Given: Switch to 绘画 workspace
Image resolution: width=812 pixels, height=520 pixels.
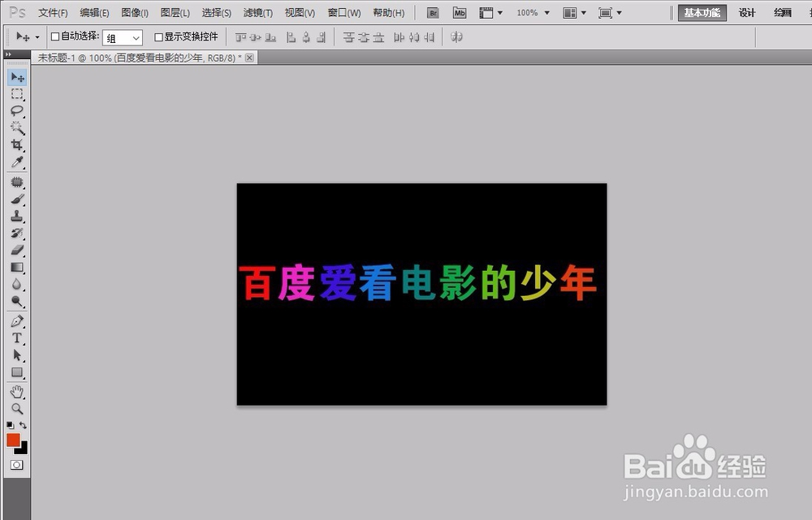Looking at the screenshot, I should (783, 13).
